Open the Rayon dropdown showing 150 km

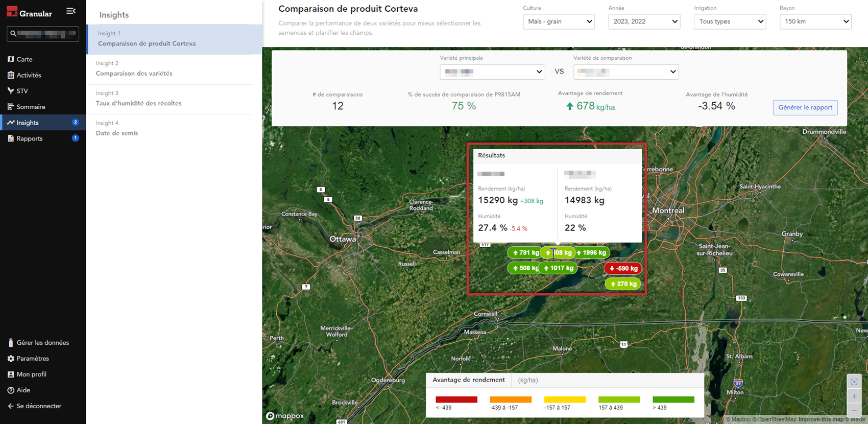[815, 21]
